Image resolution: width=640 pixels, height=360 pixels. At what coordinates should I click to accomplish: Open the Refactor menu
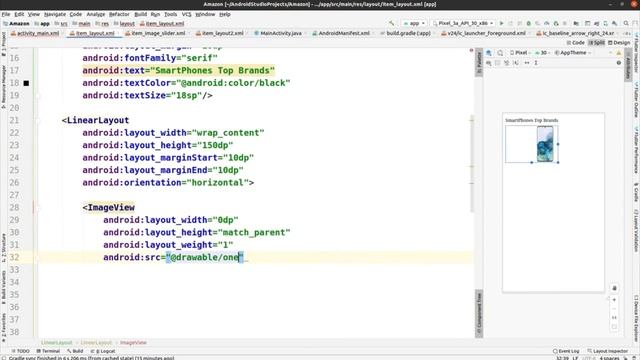(x=119, y=14)
